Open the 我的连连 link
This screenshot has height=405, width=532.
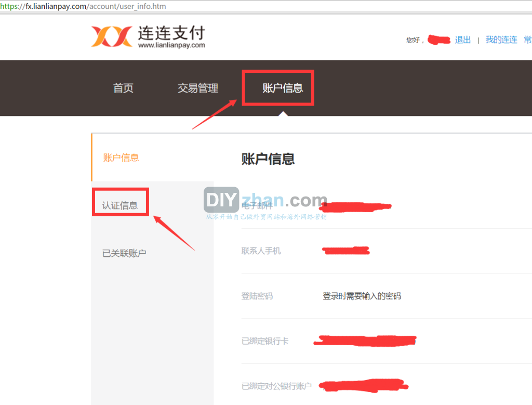(501, 40)
